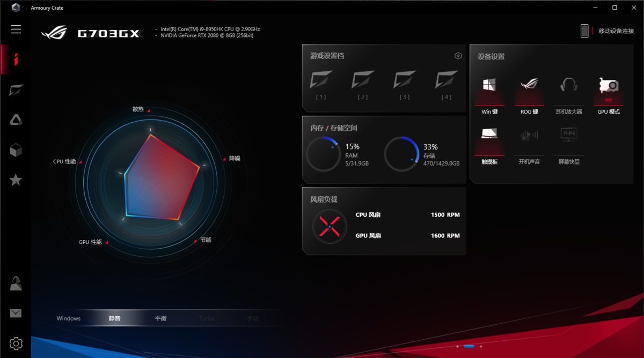Image resolution: width=644 pixels, height=358 pixels.
Task: Open the game profile sidebar icon
Action: coord(16,90)
